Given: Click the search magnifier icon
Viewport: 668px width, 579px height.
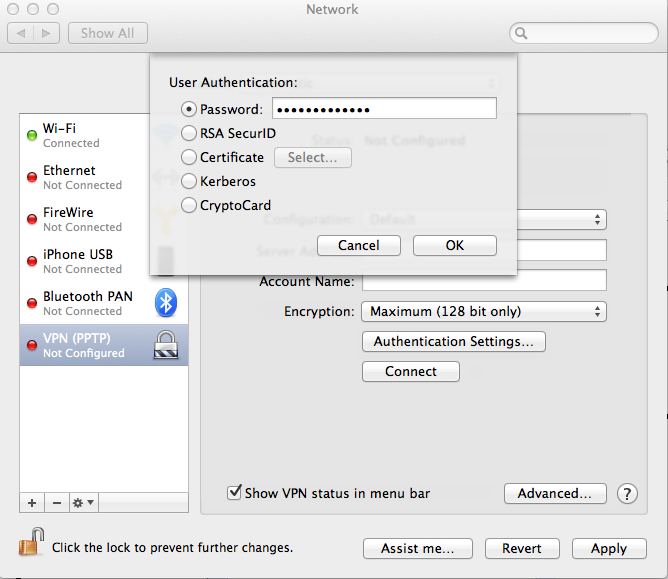Looking at the screenshot, I should [521, 33].
